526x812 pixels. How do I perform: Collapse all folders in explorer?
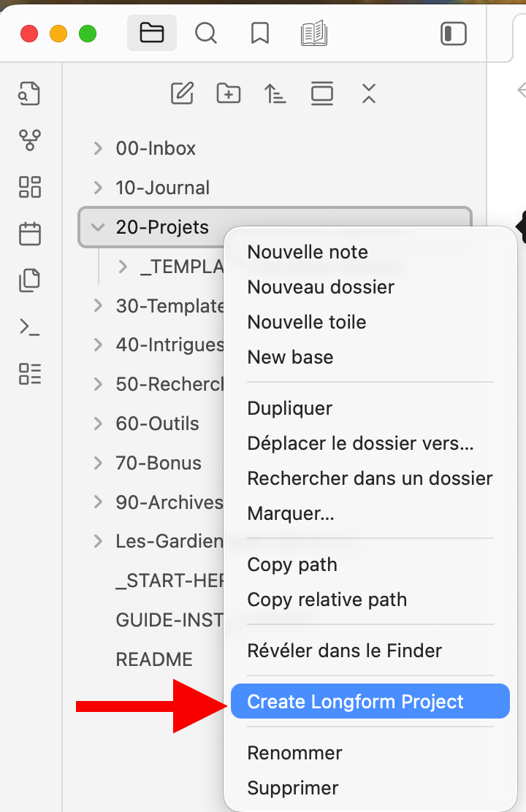coord(369,93)
